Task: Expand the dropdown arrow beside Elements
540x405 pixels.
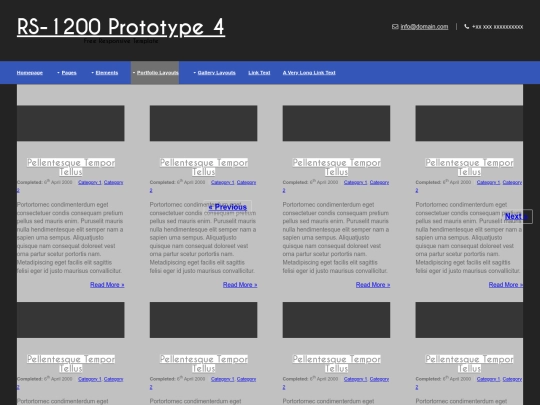Action: click(x=92, y=73)
